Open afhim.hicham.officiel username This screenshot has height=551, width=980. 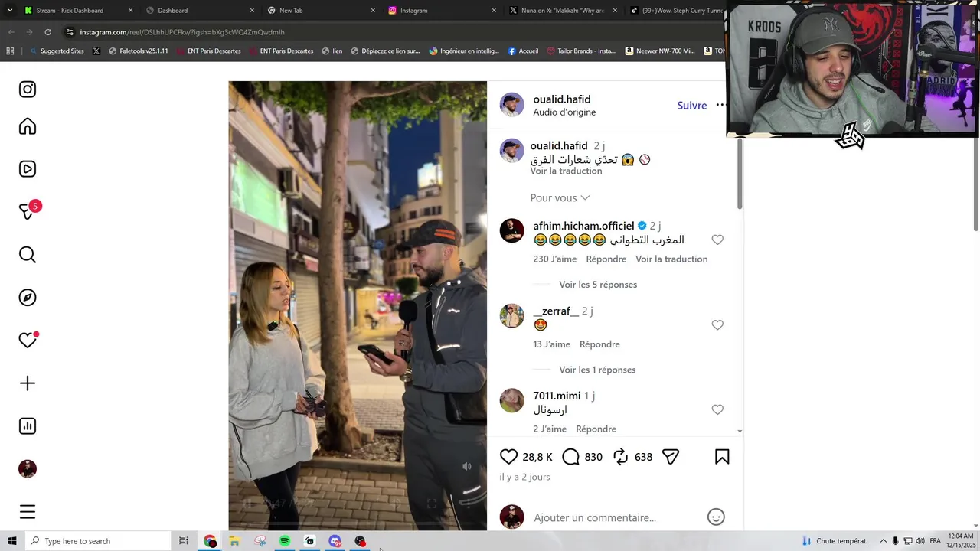pos(583,226)
